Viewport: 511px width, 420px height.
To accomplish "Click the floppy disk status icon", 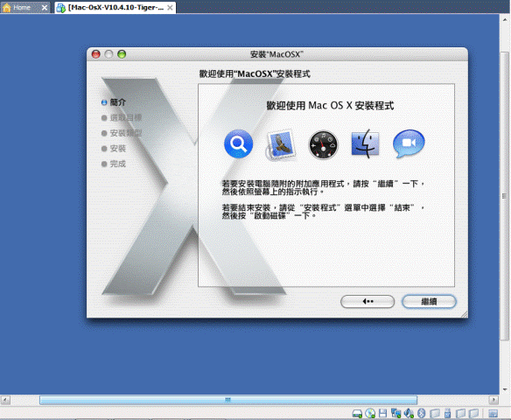I will [382, 413].
